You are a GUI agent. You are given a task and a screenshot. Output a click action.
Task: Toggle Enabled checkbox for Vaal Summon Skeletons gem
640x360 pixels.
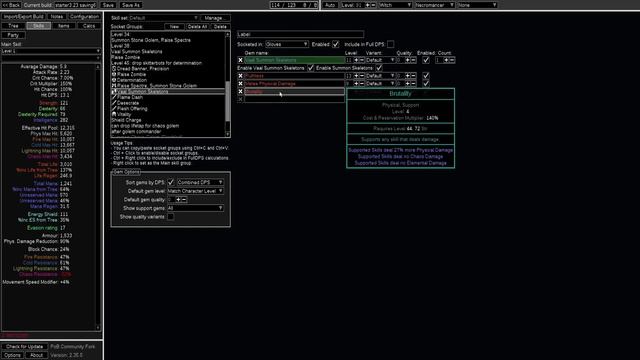pyautogui.click(x=426, y=60)
